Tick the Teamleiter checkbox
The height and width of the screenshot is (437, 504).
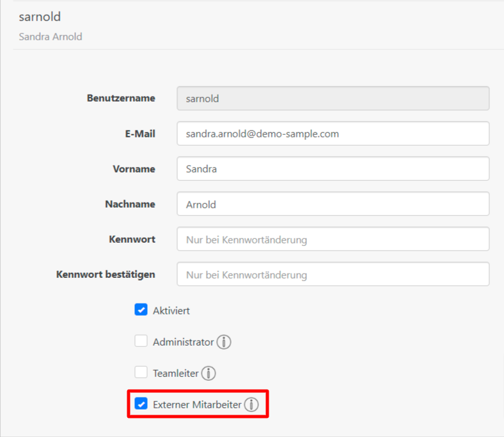[x=141, y=372]
